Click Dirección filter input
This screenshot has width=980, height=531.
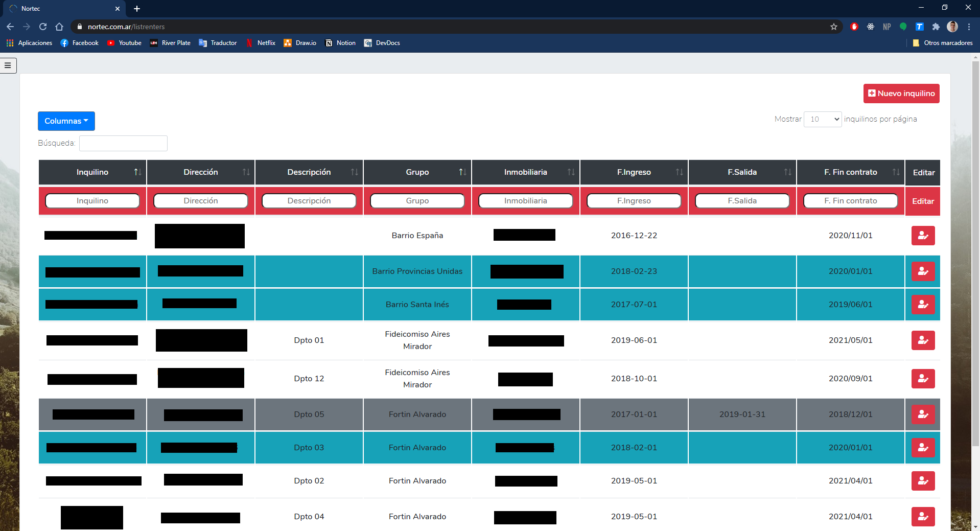coord(201,201)
